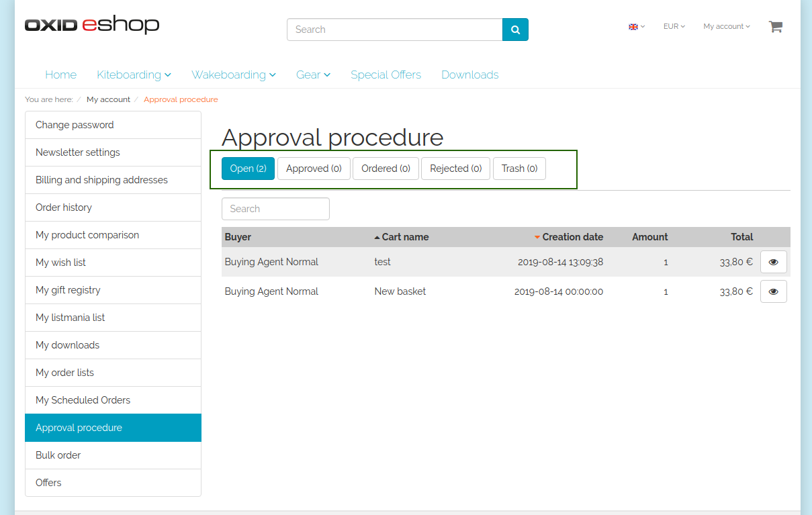
Task: Open Order history in sidebar
Action: 64,207
